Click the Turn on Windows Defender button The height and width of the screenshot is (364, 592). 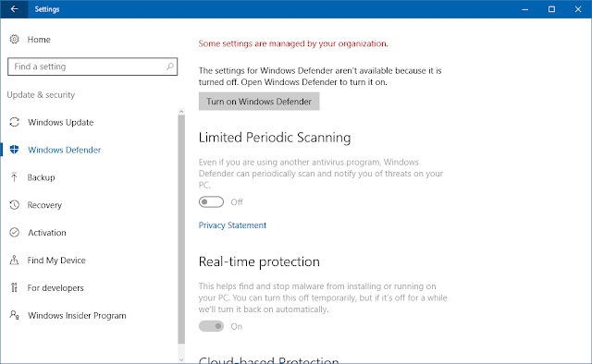[259, 101]
